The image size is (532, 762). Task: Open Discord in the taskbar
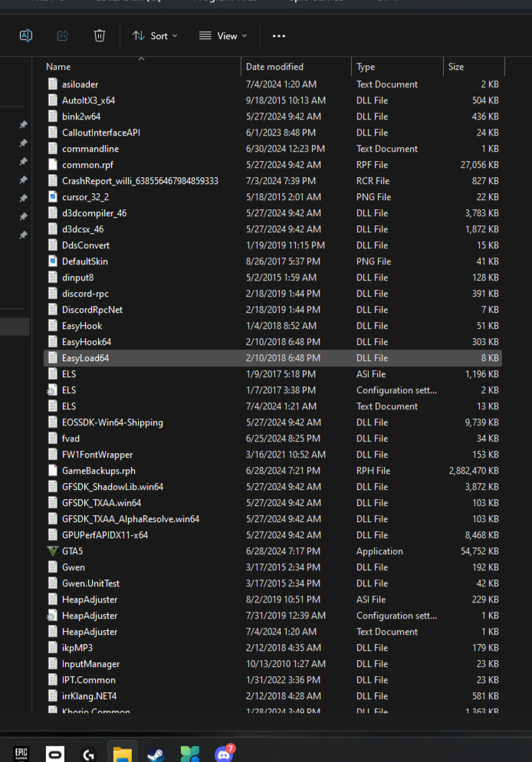[223, 754]
